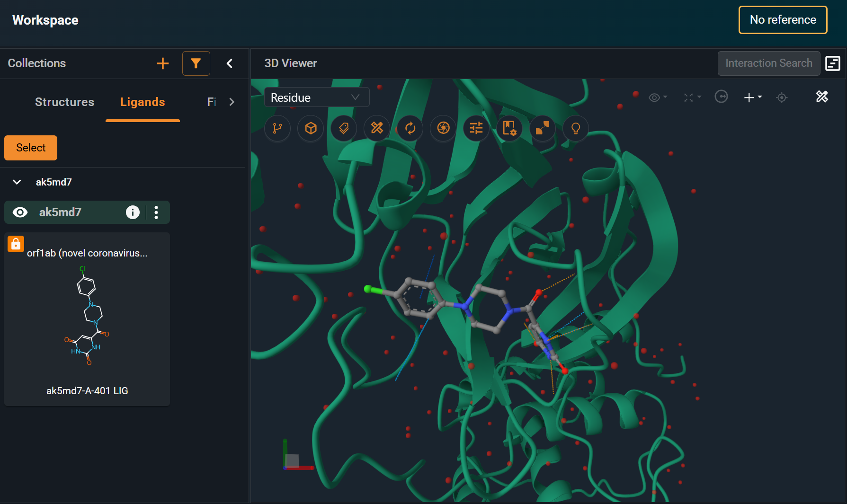This screenshot has width=847, height=504.
Task: Open the sliders settings icon
Action: tap(476, 128)
